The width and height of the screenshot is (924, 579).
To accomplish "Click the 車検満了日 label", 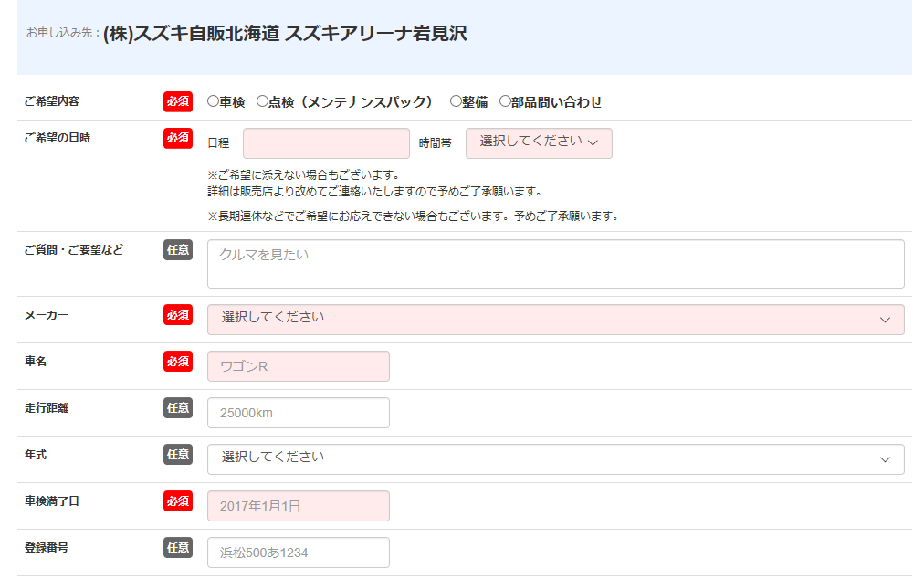I will point(52,501).
